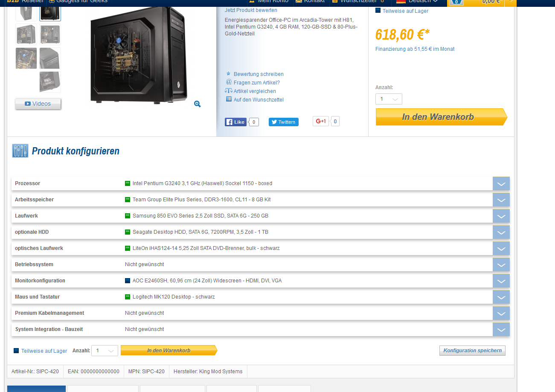
Task: Open the Anzahl dropdown beside small Warenkorb button
Action: pyautogui.click(x=105, y=351)
